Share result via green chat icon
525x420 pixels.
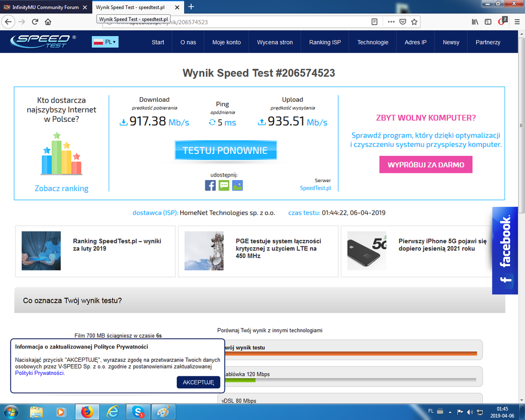pyautogui.click(x=224, y=185)
